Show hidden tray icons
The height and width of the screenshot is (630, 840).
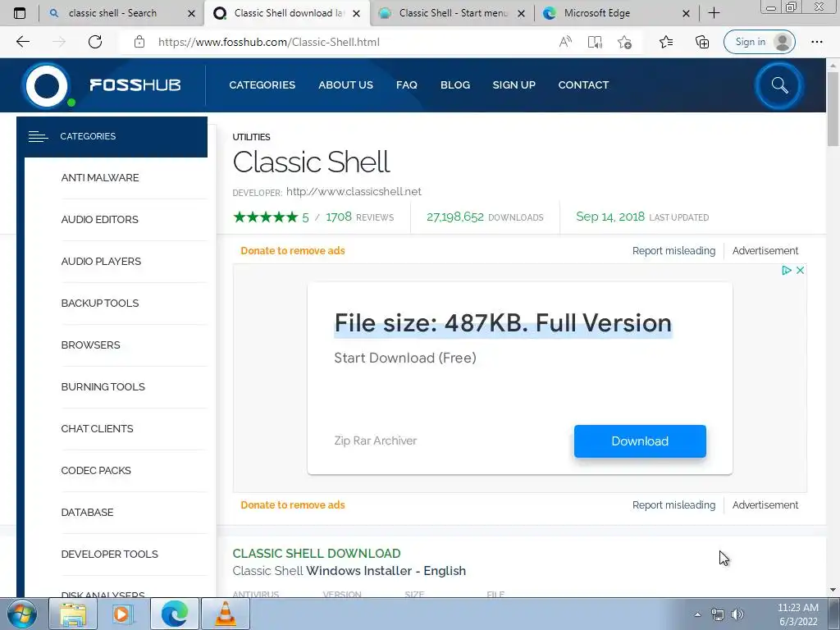coord(697,614)
